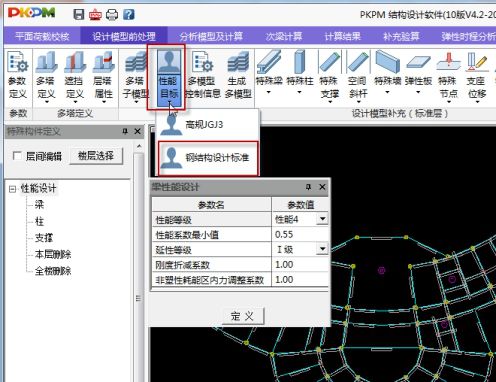
Task: Open 性能等级 dropdown showing 性能4
Action: coord(322,219)
